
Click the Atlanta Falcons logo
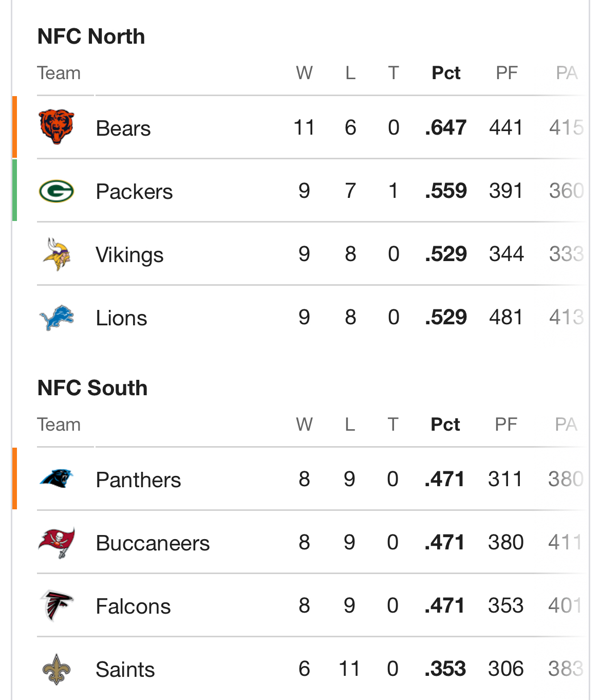[57, 606]
